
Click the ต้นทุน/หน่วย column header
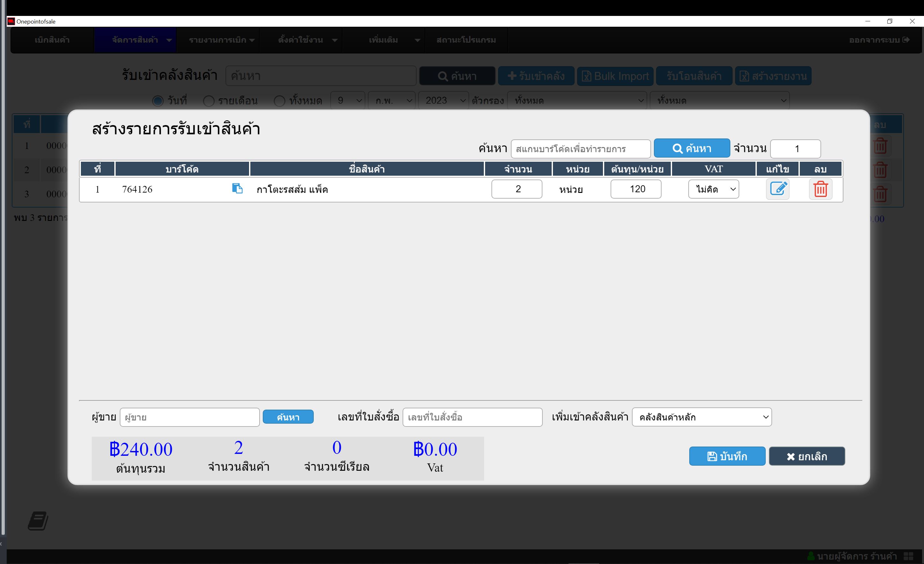637,169
